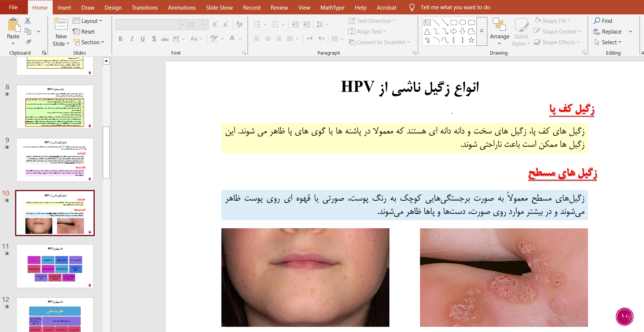Toggle Italic text formatting
Image resolution: width=644 pixels, height=332 pixels.
[132, 39]
